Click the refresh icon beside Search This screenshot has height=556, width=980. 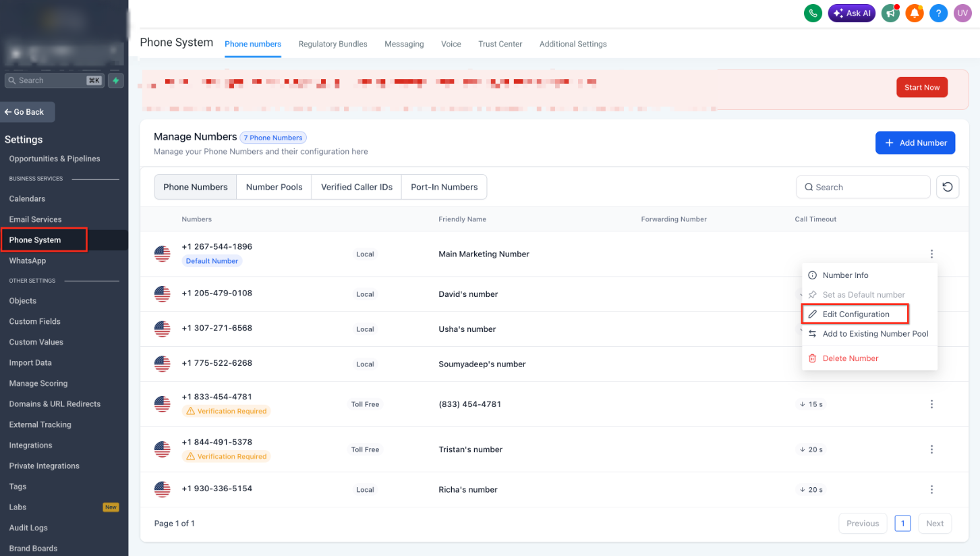click(948, 187)
